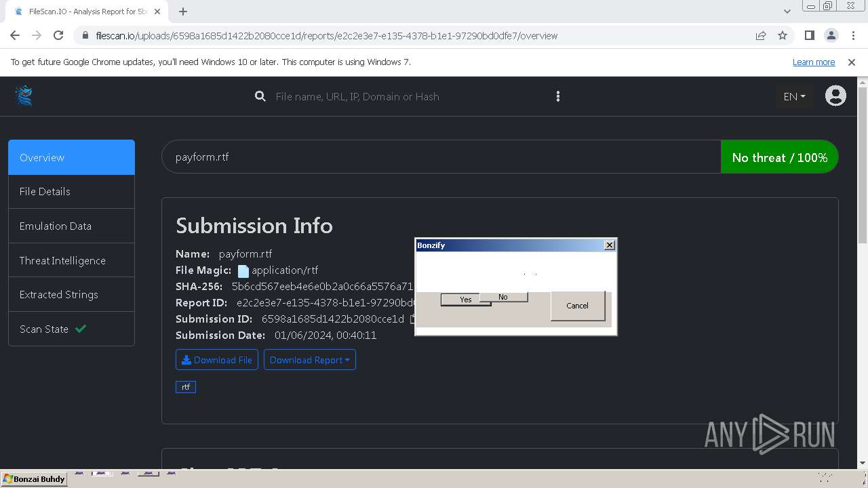868x488 pixels.
Task: Click Yes in the Bonzify dialog
Action: [x=460, y=300]
